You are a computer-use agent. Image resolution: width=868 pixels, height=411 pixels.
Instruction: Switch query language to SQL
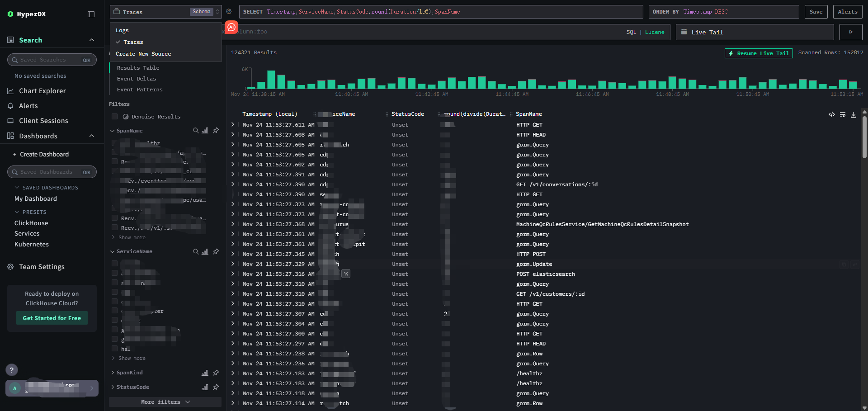coord(631,32)
